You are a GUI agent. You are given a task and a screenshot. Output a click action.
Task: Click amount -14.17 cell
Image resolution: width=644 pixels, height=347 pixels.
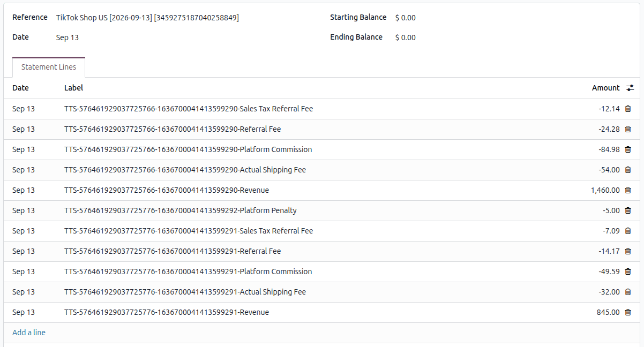click(x=609, y=251)
